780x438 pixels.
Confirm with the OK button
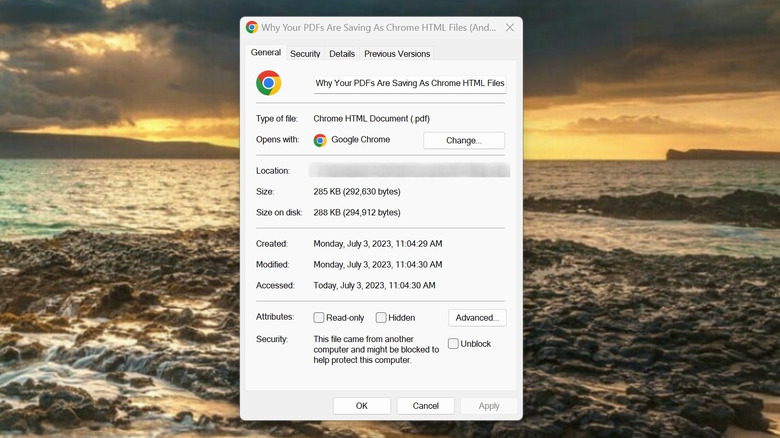[x=361, y=406]
